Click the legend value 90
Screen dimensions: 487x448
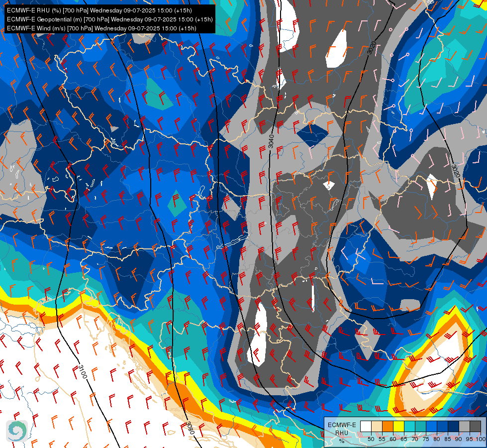tap(459, 439)
